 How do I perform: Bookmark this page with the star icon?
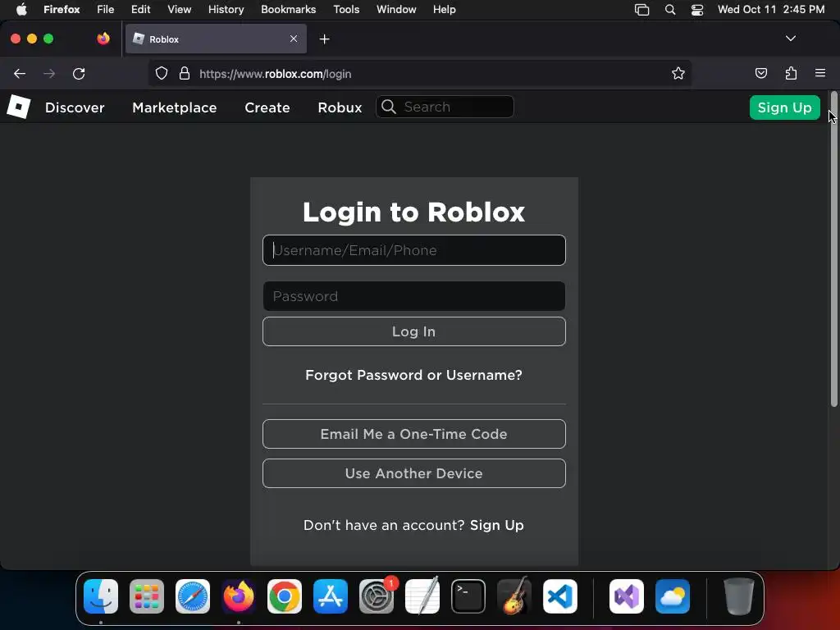(678, 73)
